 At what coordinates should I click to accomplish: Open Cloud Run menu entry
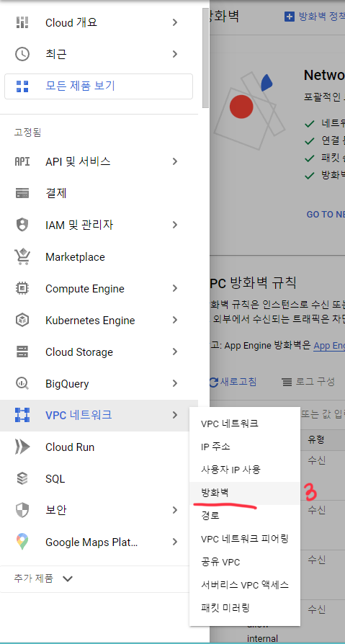coord(99,447)
